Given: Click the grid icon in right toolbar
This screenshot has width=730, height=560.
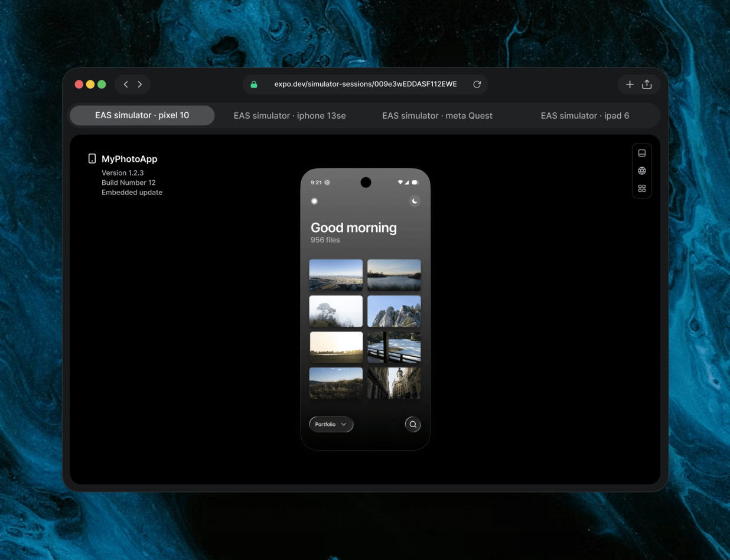Looking at the screenshot, I should [x=642, y=188].
